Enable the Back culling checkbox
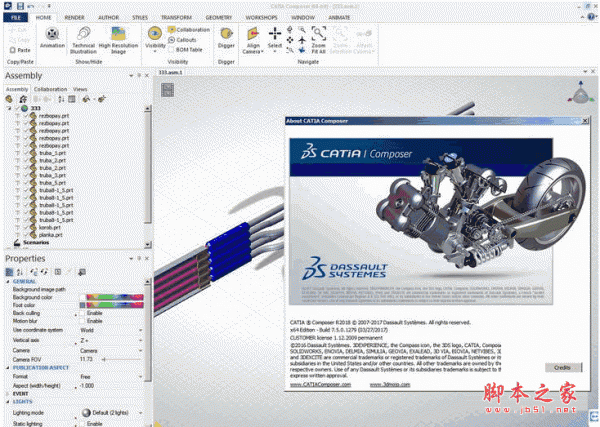The width and height of the screenshot is (600, 427). point(82,313)
